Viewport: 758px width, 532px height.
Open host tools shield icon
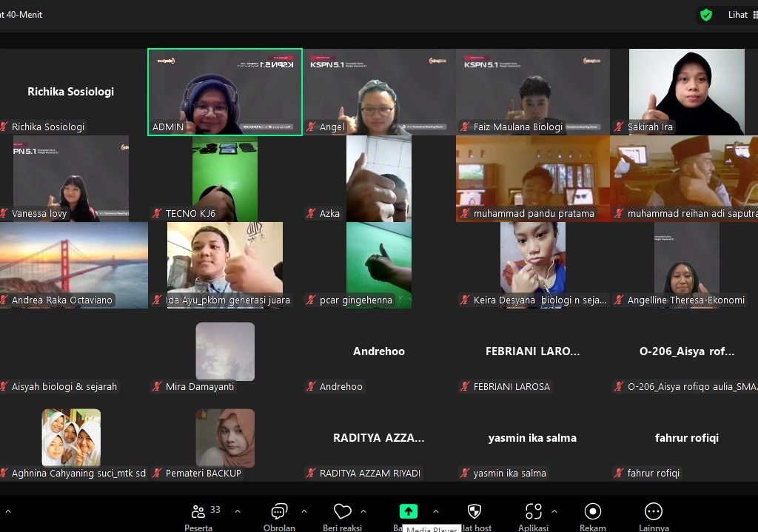click(x=474, y=511)
